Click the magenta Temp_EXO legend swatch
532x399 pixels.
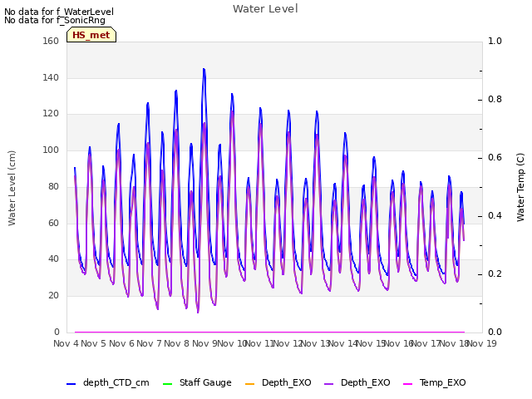pyautogui.click(x=407, y=384)
